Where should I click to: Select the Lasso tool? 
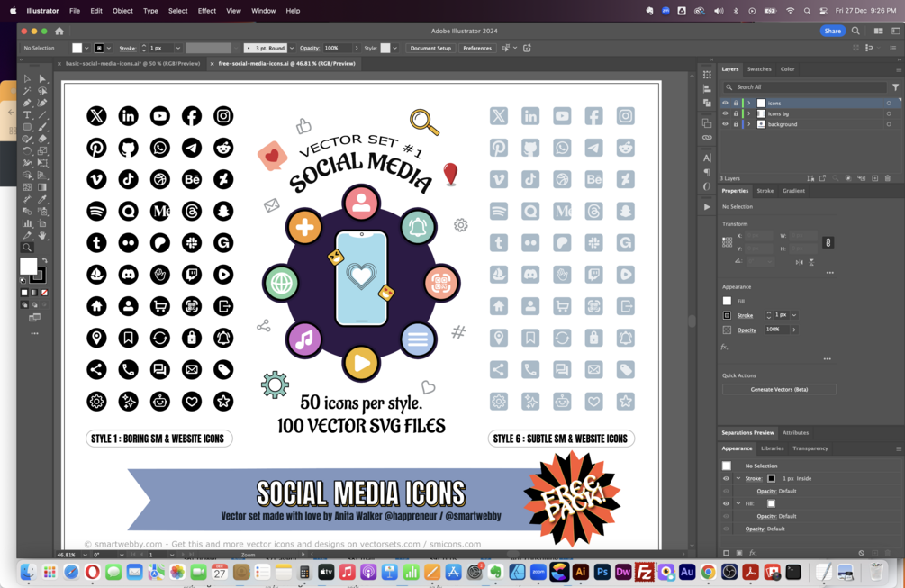(x=42, y=91)
